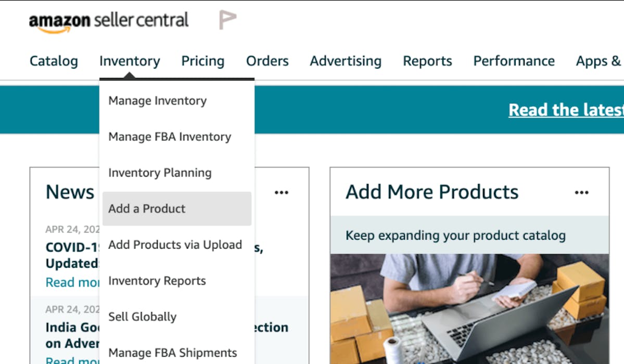Choose Sell Globally
The width and height of the screenshot is (624, 364).
coord(177,317)
